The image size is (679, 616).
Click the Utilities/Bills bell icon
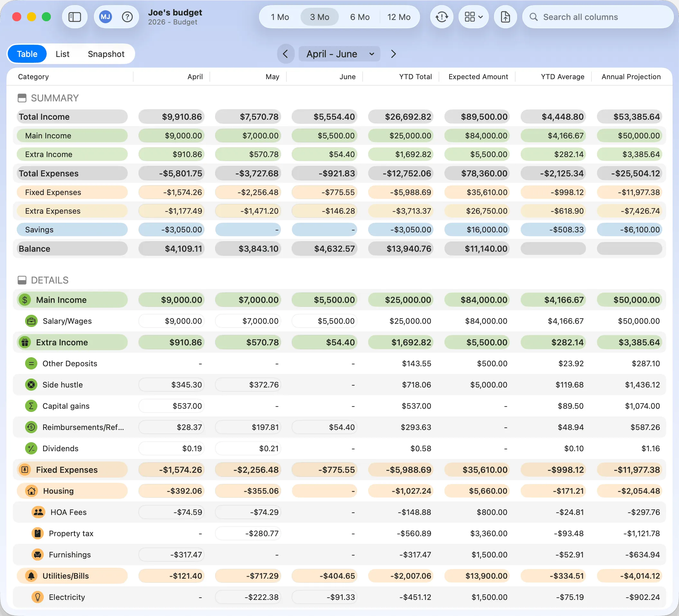[x=31, y=575]
